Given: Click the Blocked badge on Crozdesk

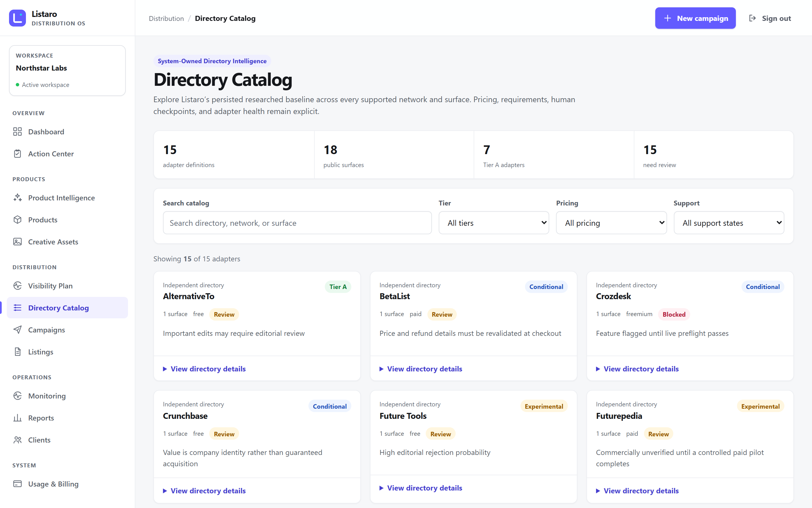Looking at the screenshot, I should (x=674, y=314).
